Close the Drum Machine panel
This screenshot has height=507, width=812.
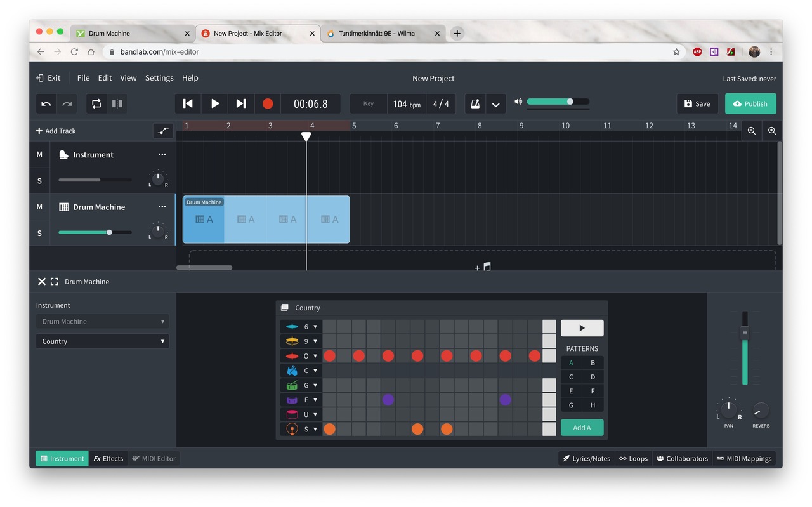pos(41,282)
